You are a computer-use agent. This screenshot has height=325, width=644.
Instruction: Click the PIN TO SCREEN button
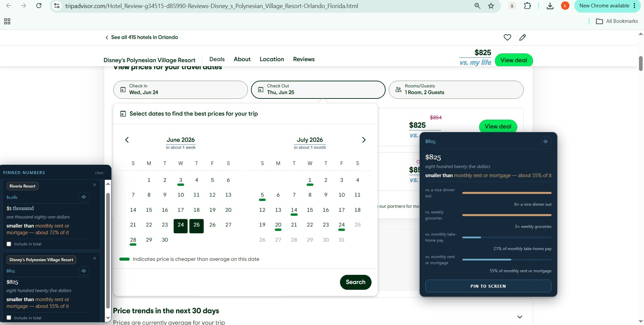pyautogui.click(x=488, y=286)
